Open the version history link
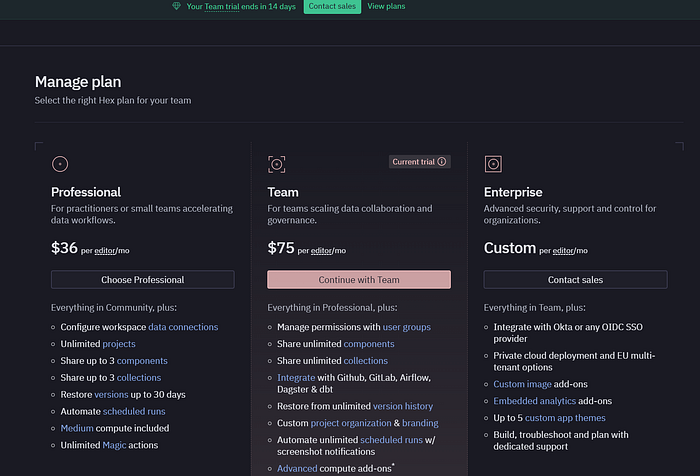The image size is (700, 476). pos(403,406)
